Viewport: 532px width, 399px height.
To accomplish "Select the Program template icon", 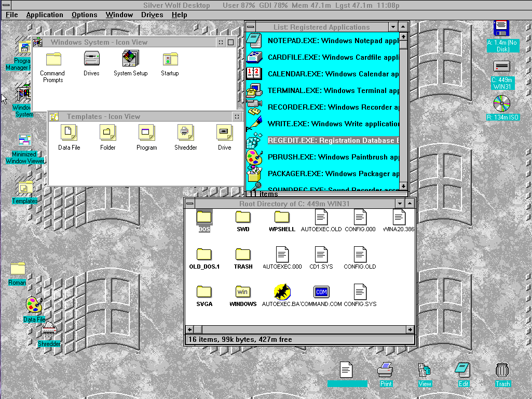I will coord(146,134).
